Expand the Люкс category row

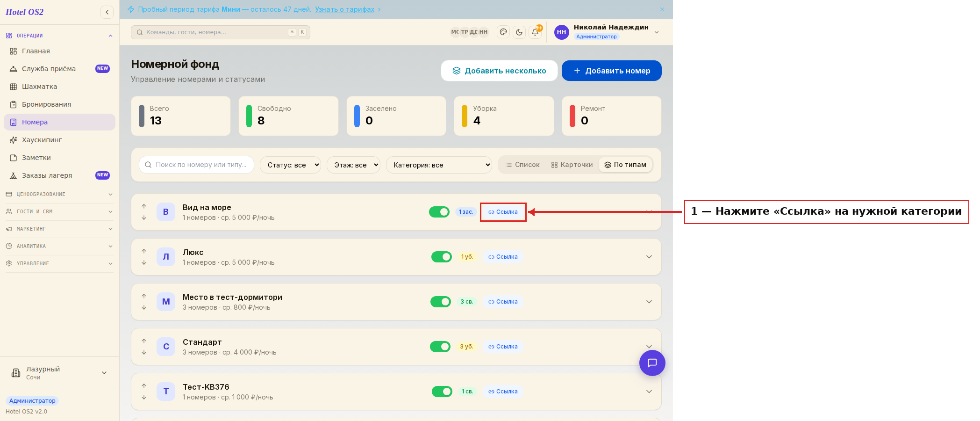(x=649, y=257)
